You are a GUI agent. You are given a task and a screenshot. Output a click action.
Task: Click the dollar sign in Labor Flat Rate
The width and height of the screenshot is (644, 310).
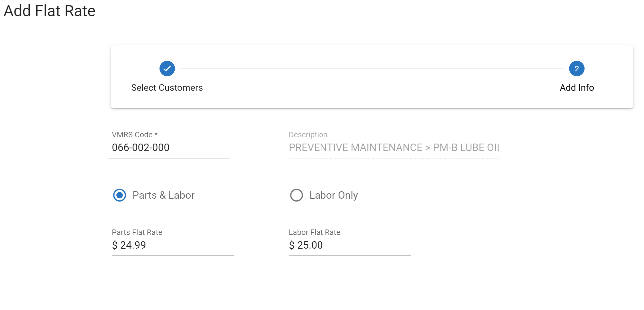(292, 245)
